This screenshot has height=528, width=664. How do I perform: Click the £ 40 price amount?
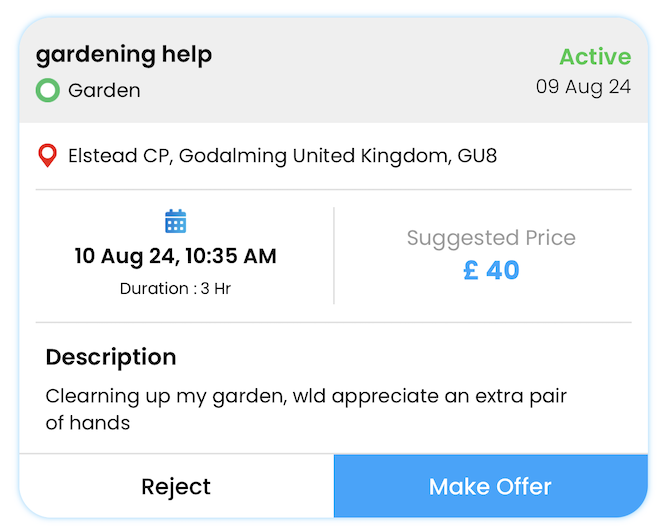491,270
